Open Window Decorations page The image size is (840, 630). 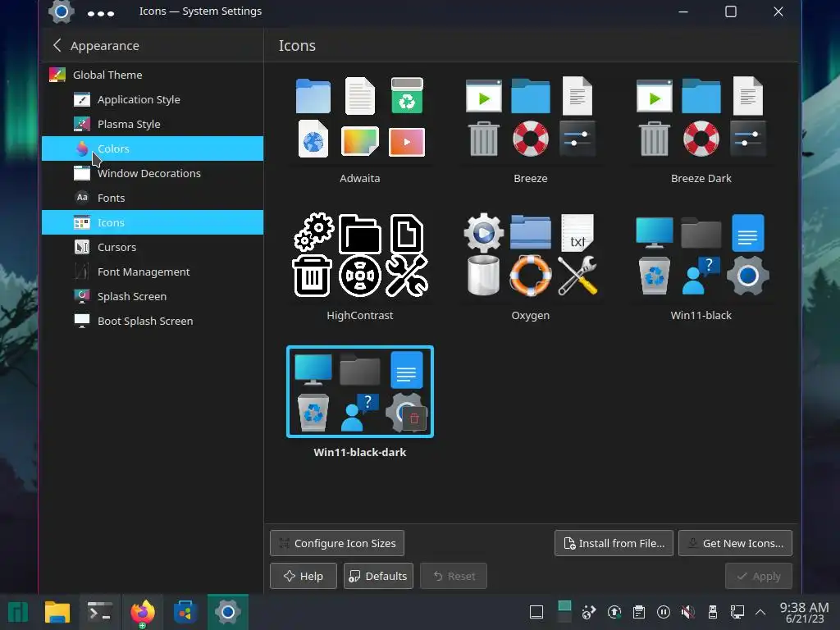pyautogui.click(x=153, y=173)
